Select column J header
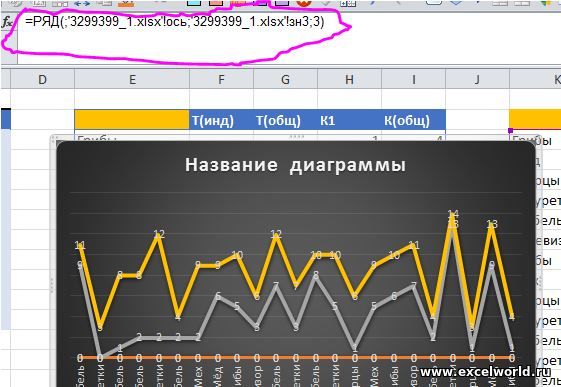The height and width of the screenshot is (387, 561). coord(477,79)
